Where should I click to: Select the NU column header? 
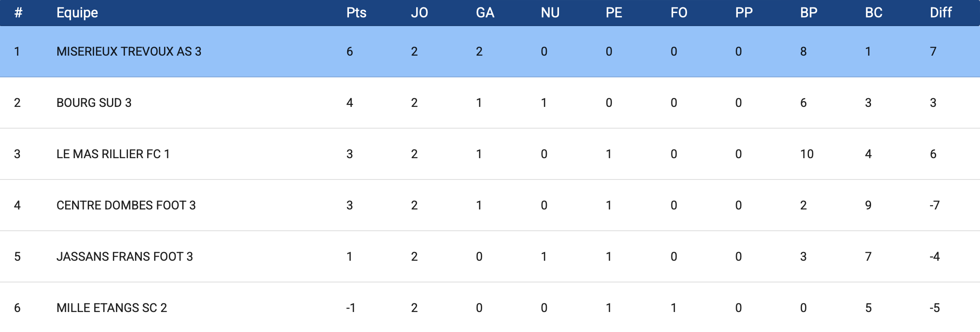tap(550, 13)
